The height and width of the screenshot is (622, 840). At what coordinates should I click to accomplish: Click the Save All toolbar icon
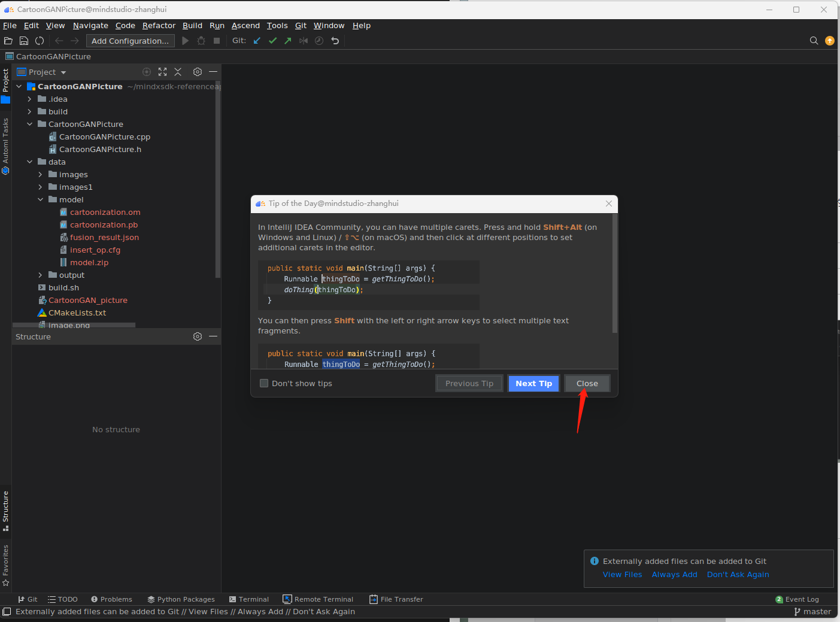(24, 41)
